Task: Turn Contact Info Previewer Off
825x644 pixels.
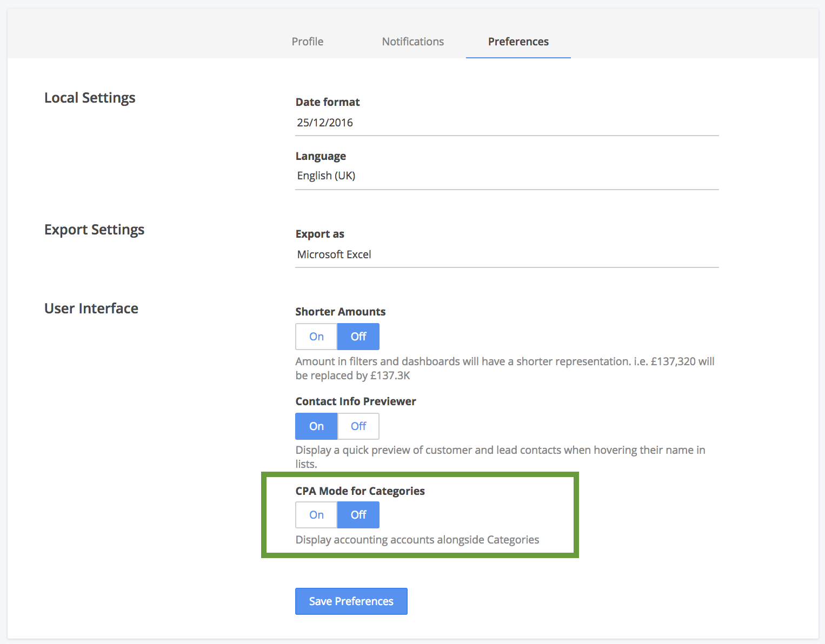Action: coord(358,426)
